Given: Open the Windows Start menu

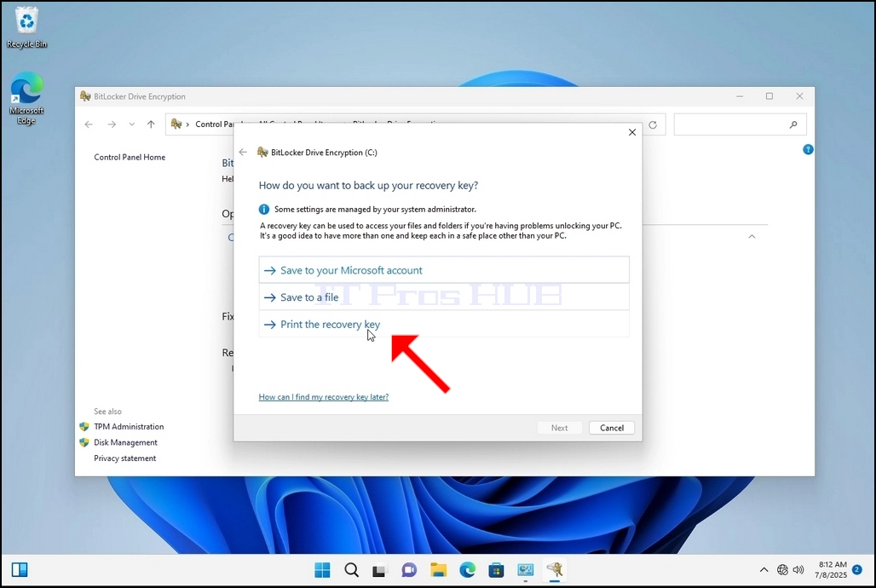Looking at the screenshot, I should click(x=322, y=570).
